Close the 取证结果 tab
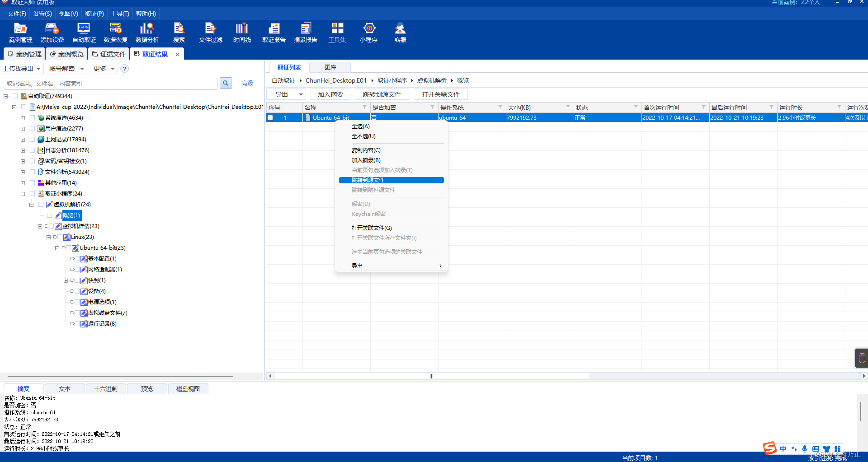The width and height of the screenshot is (868, 462). click(178, 54)
